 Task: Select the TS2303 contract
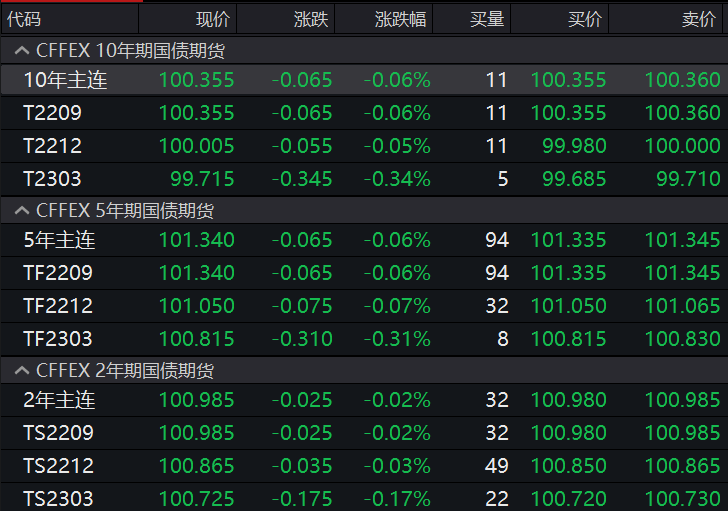coord(58,498)
